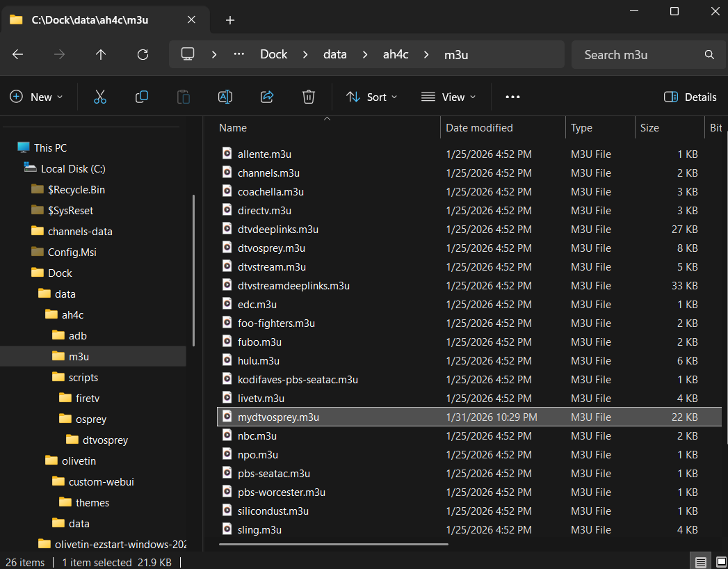Navigate back with the back arrow
This screenshot has width=728, height=569.
(18, 55)
